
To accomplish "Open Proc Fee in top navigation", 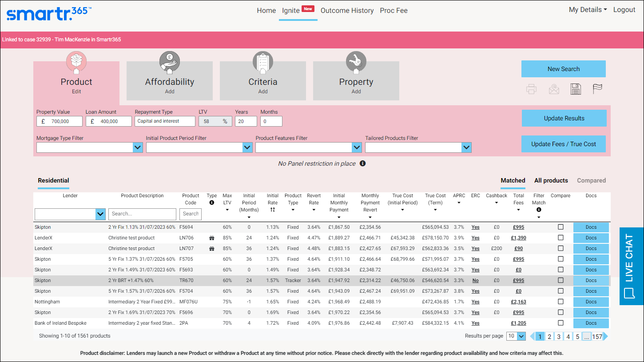I will point(394,10).
